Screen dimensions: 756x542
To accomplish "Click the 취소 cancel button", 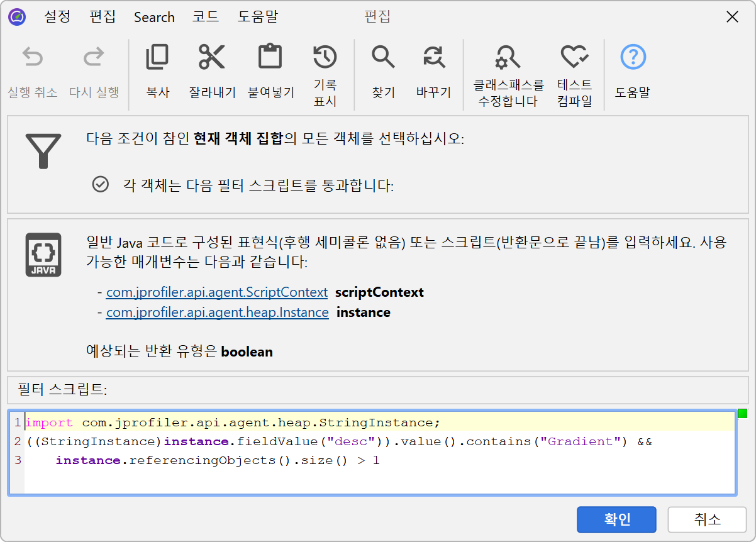I will (707, 520).
